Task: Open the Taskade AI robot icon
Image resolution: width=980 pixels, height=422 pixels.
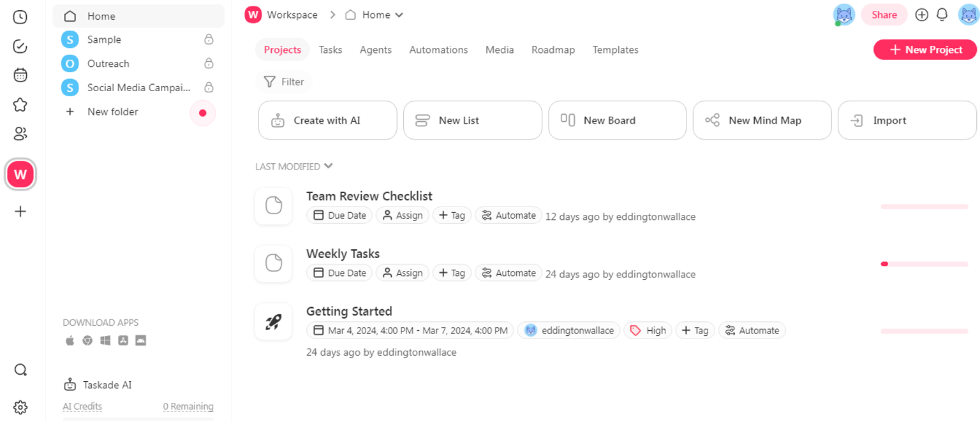Action: tap(70, 384)
